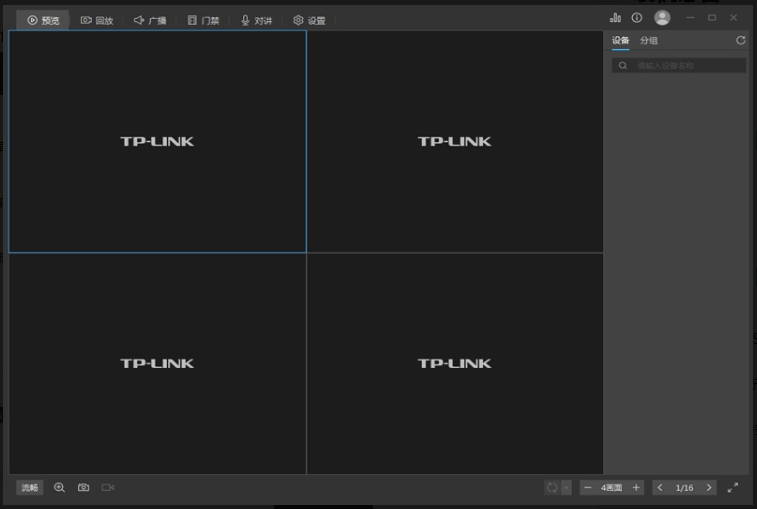Switch to the 广播 (broadcast) tab

pyautogui.click(x=150, y=20)
